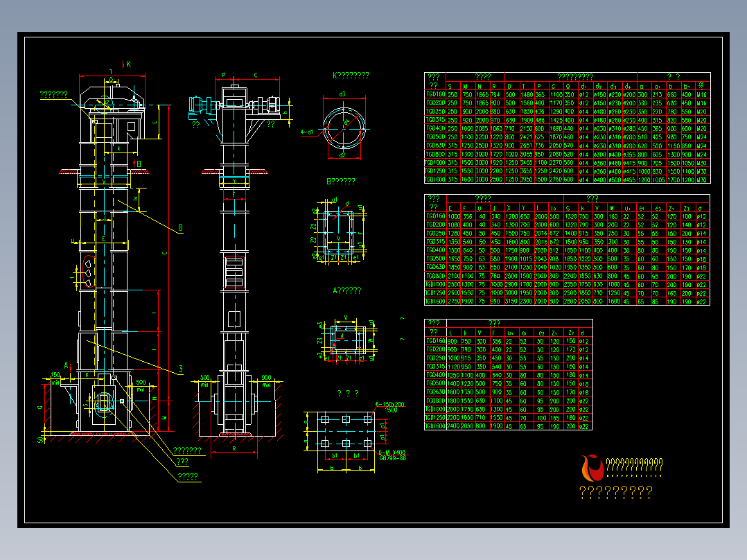Select the value 3150 in the X column
Viewport: 747px width, 560px height.
(x=511, y=301)
